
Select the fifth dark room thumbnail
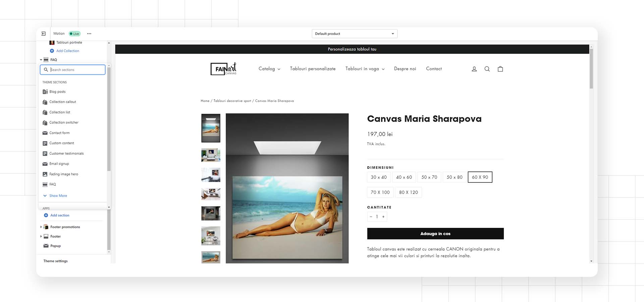(211, 213)
